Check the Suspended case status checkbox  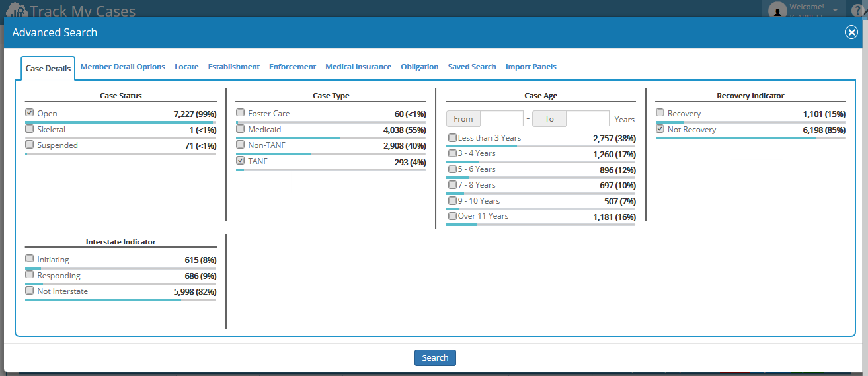point(29,145)
